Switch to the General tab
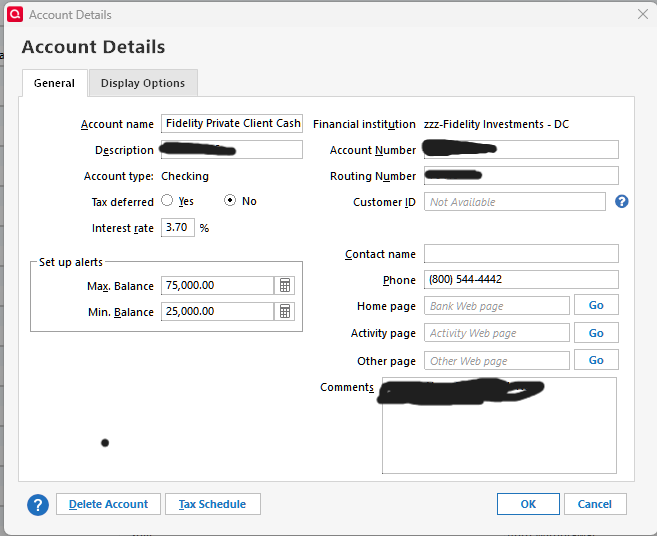Screen dimensions: 657x536 [x=54, y=83]
